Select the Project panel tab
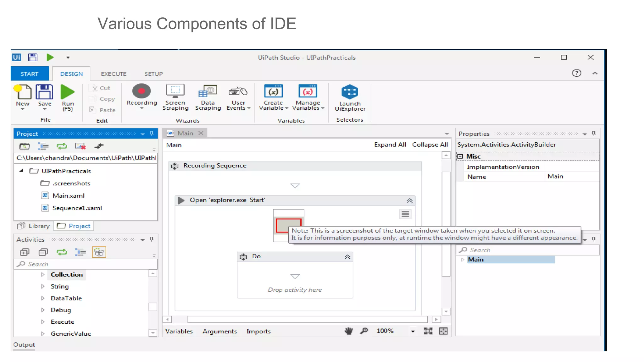This screenshot has width=644, height=362. [x=74, y=226]
